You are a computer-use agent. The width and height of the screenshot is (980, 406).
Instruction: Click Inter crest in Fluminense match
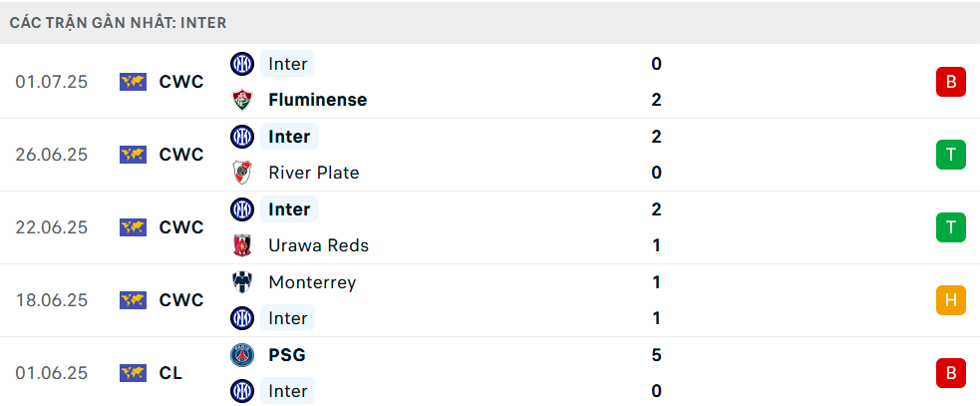pos(242,64)
